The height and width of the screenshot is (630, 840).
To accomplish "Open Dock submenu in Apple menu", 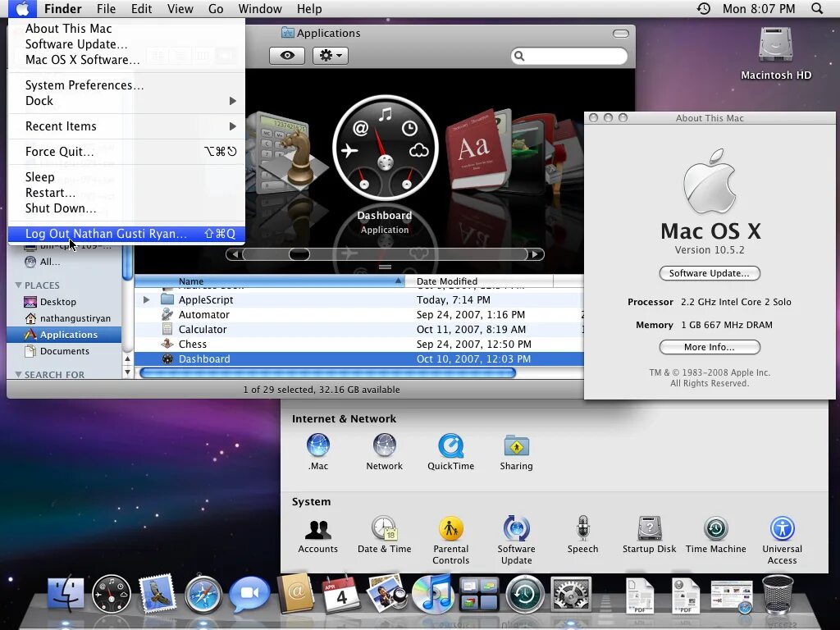I will tap(126, 101).
